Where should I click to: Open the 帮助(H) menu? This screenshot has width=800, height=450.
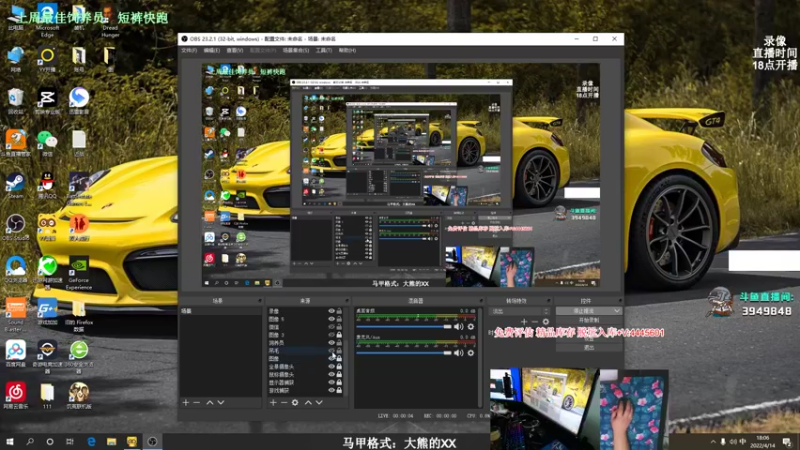347,51
